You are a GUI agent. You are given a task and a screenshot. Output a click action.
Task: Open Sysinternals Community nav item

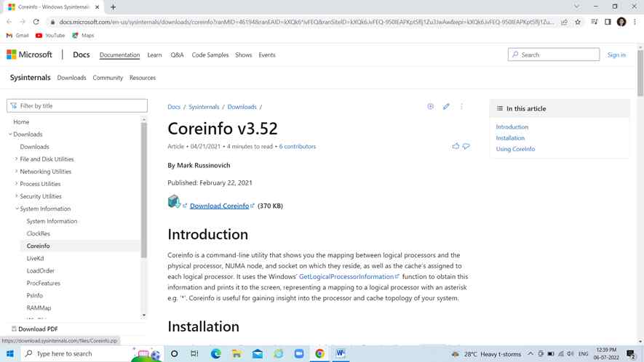pos(108,78)
